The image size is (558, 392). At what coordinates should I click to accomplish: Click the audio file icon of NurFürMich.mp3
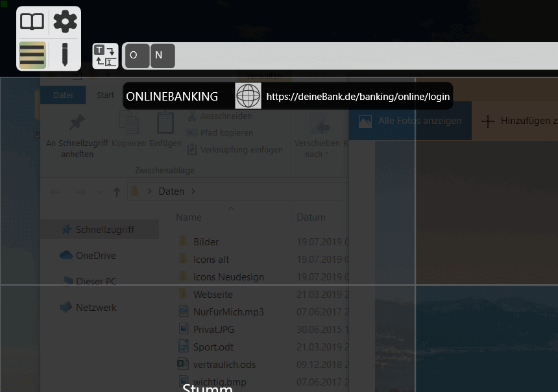click(x=183, y=311)
